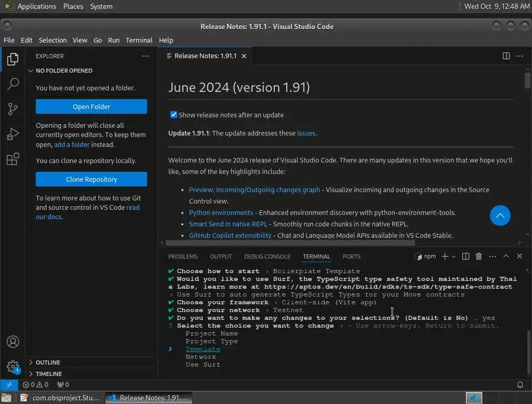Open editor more actions ellipsis
The height and width of the screenshot is (404, 532).
point(520,56)
